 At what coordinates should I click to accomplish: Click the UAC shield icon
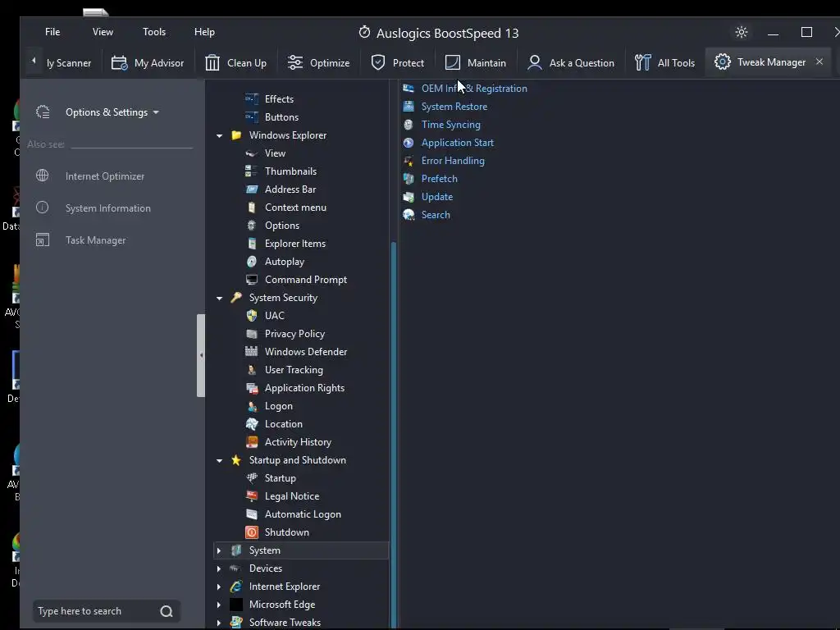tap(251, 316)
